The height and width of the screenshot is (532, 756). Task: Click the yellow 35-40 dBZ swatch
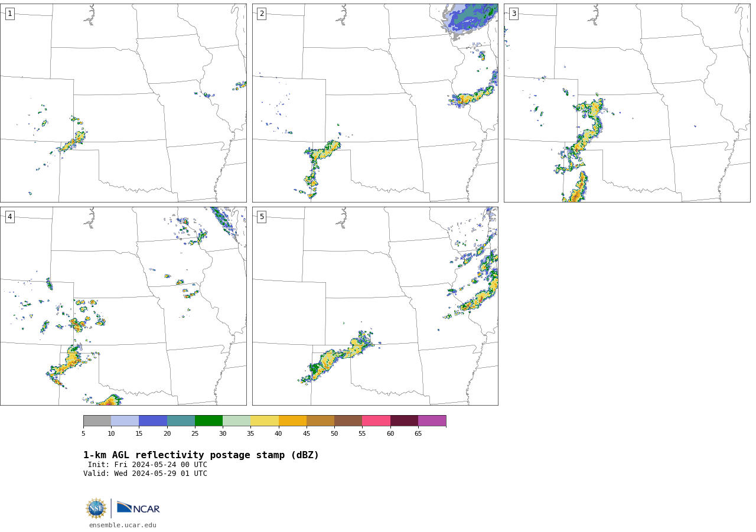coord(265,420)
